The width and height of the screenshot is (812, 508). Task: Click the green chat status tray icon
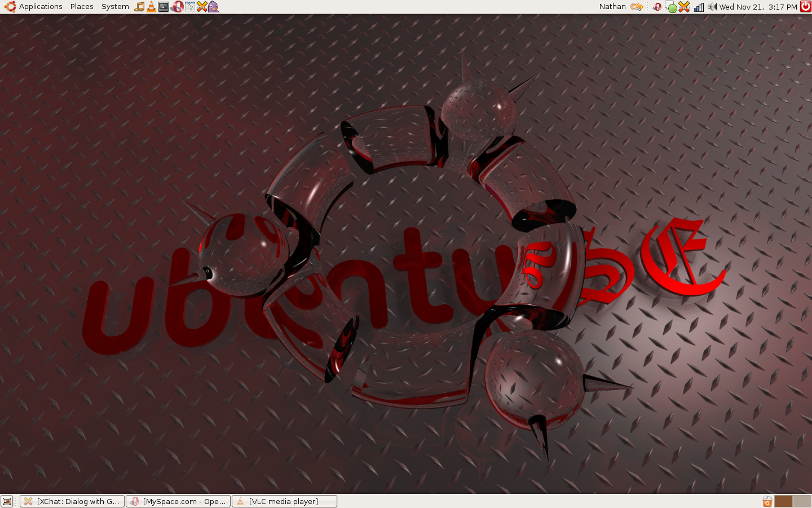tap(671, 7)
